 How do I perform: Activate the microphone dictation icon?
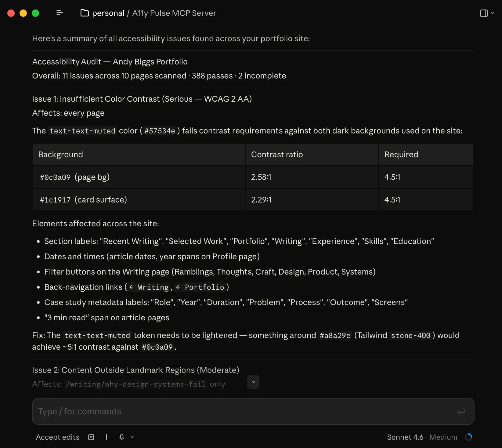121,437
